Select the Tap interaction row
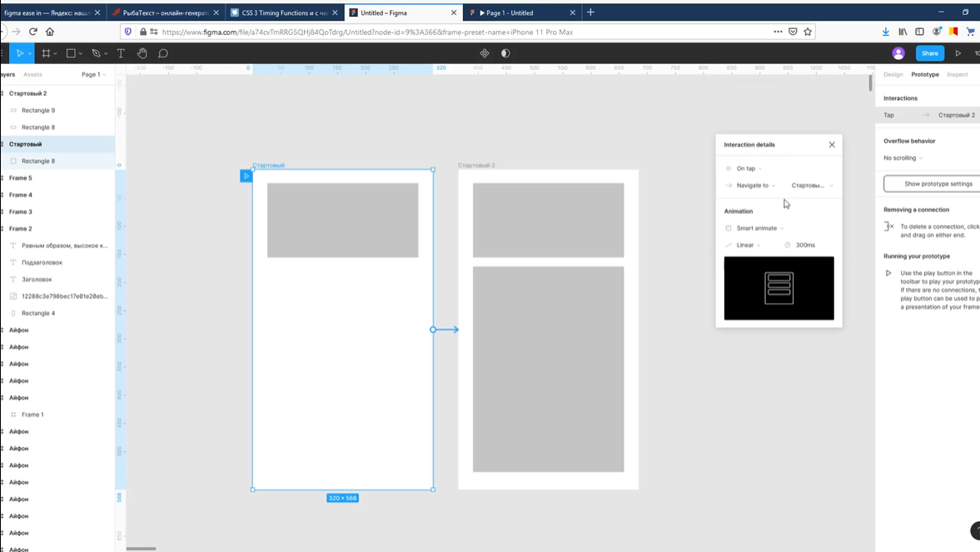This screenshot has height=552, width=980. (x=928, y=115)
